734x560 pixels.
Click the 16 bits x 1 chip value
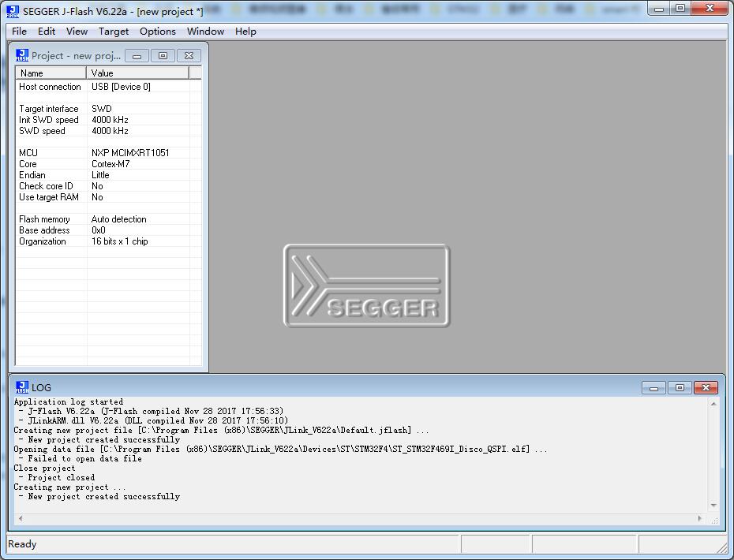[120, 241]
